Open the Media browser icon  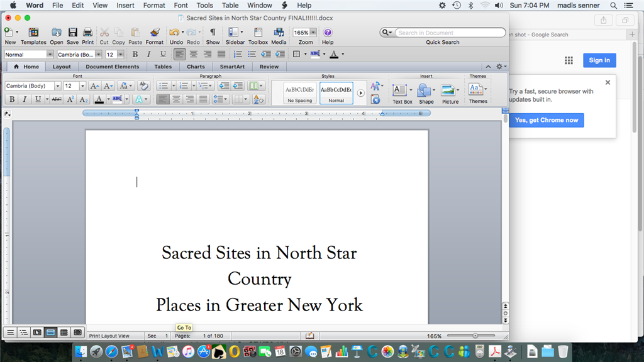click(279, 33)
